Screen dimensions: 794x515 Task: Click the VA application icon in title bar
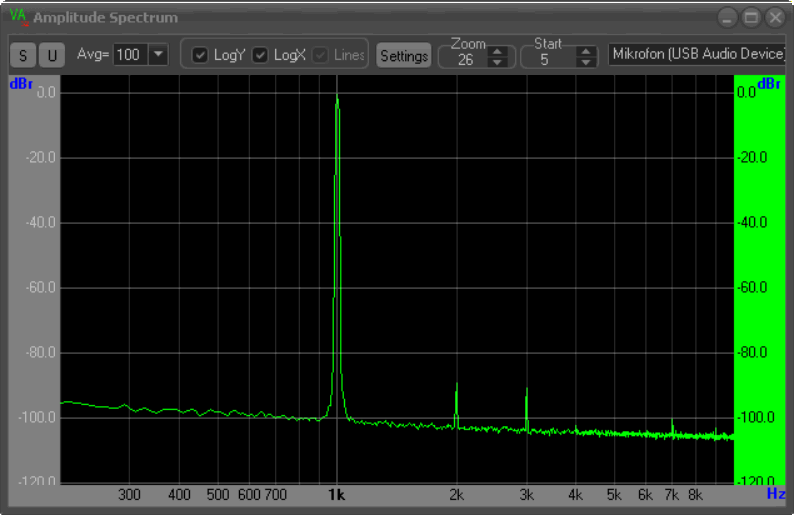(18, 17)
